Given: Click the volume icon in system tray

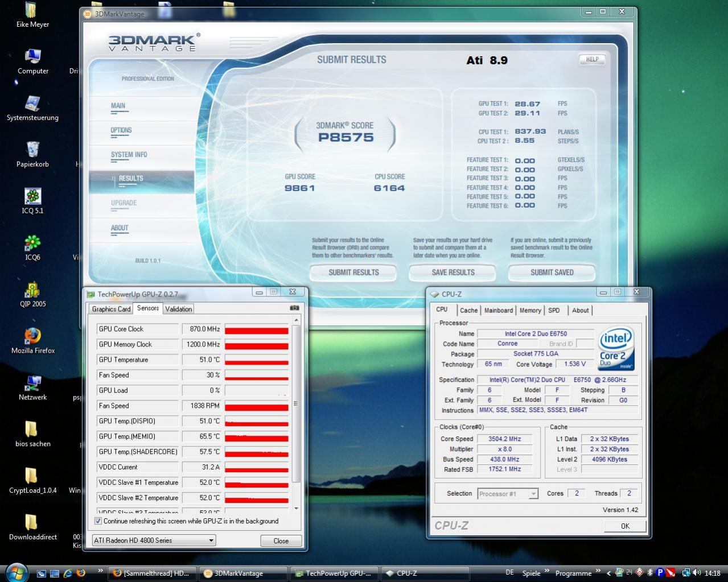Looking at the screenshot, I should coord(697,573).
